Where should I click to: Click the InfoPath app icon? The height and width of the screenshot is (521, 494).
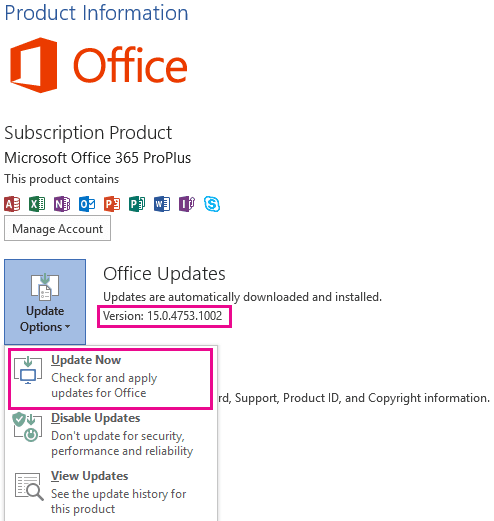tap(187, 204)
